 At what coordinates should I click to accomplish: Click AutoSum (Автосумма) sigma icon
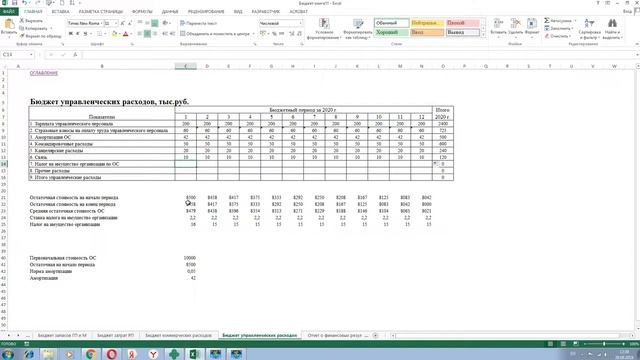547,20
